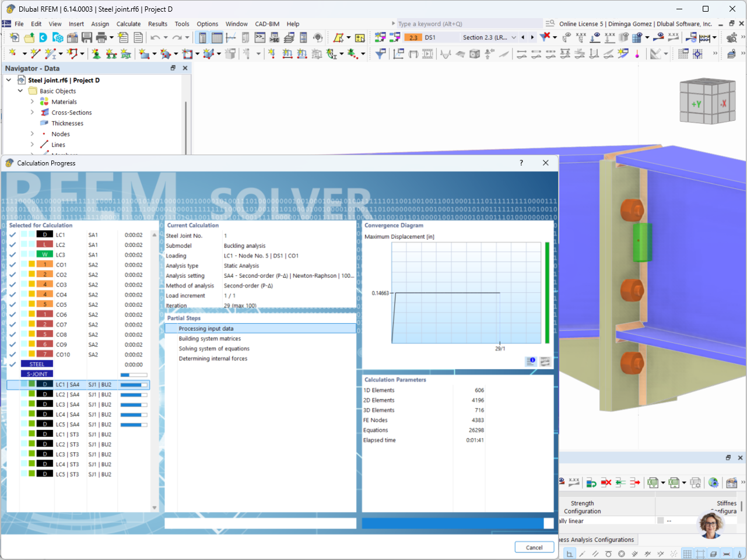Toggle the checkmark for CO10 row
Image resolution: width=747 pixels, height=560 pixels.
12,355
